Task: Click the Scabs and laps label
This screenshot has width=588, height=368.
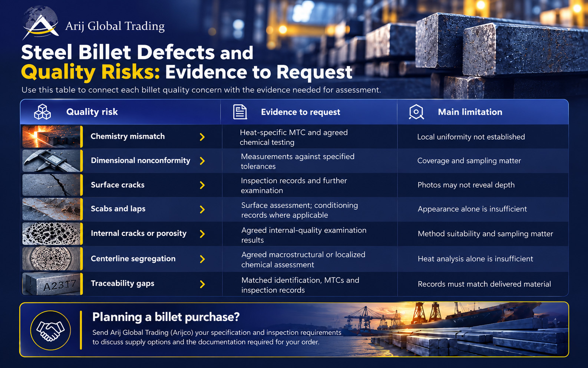Action: pos(118,209)
